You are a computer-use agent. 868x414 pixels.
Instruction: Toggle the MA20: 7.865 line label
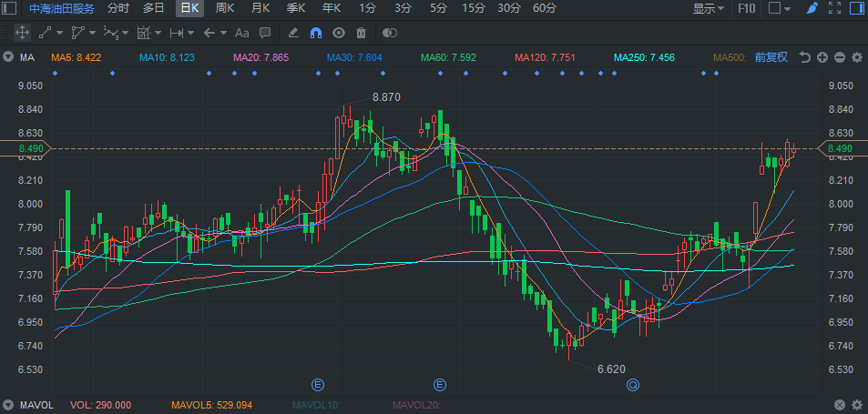click(x=260, y=57)
